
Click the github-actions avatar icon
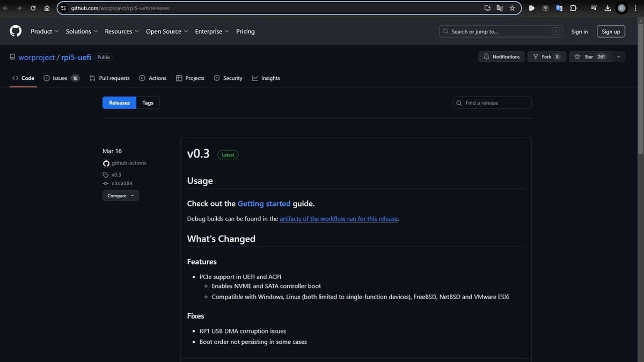(x=106, y=163)
